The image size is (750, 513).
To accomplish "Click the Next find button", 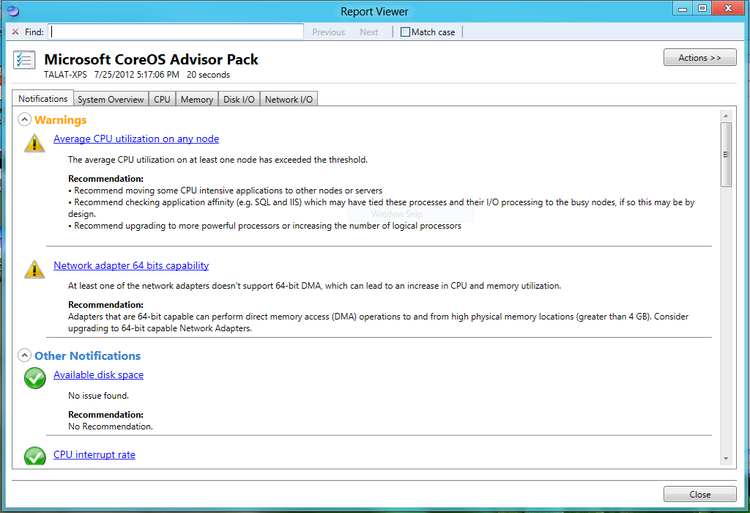I will 369,32.
